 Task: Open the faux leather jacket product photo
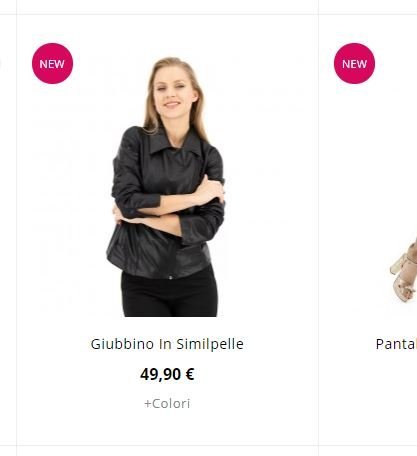pyautogui.click(x=167, y=187)
